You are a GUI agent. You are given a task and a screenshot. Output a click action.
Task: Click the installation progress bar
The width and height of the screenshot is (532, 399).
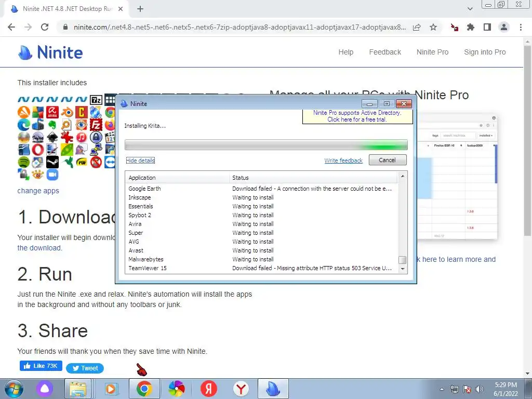pos(266,145)
